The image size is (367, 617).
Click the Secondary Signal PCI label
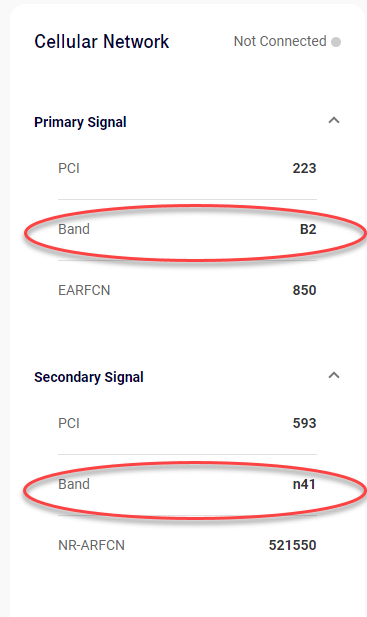[69, 423]
